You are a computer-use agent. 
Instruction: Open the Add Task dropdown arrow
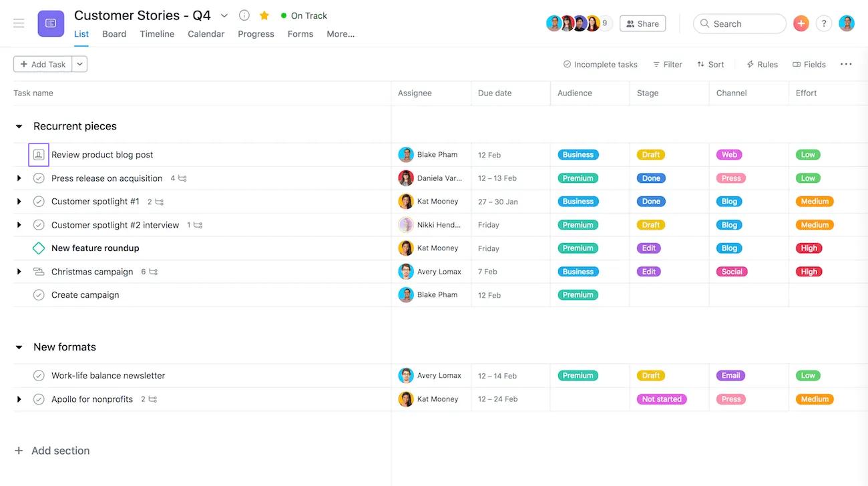click(x=79, y=64)
